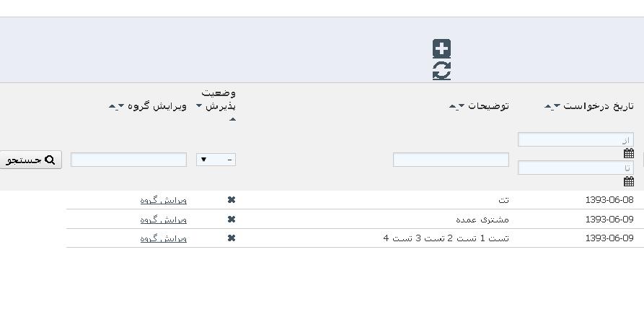Click the X status icon in the مشتری عمده row
The width and height of the screenshot is (644, 325).
click(231, 219)
